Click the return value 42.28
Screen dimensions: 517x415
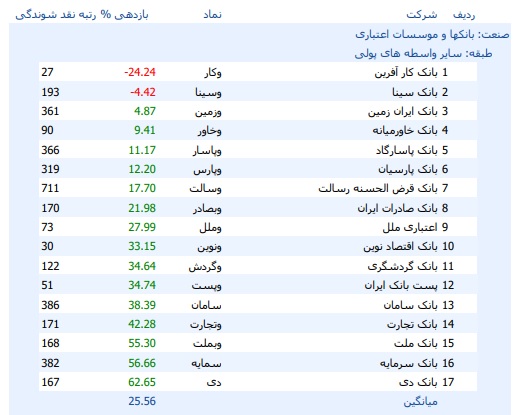click(x=142, y=324)
